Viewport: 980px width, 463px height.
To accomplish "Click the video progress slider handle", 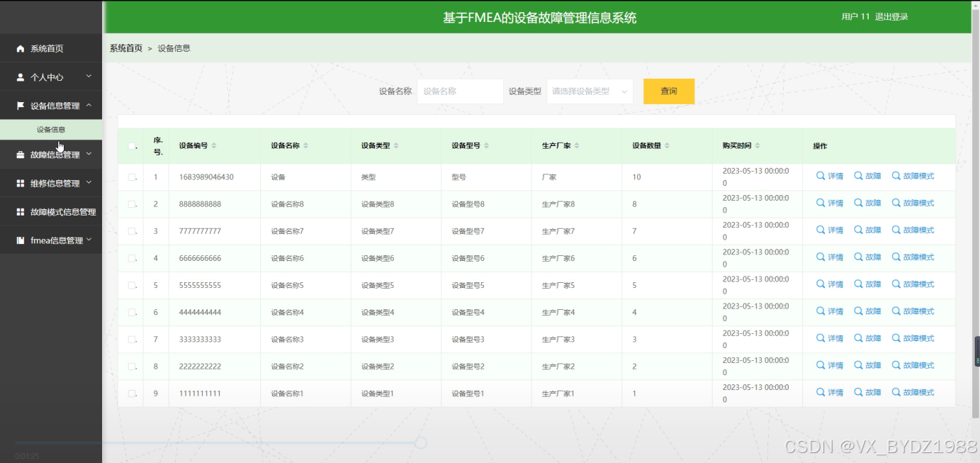I will pos(421,442).
